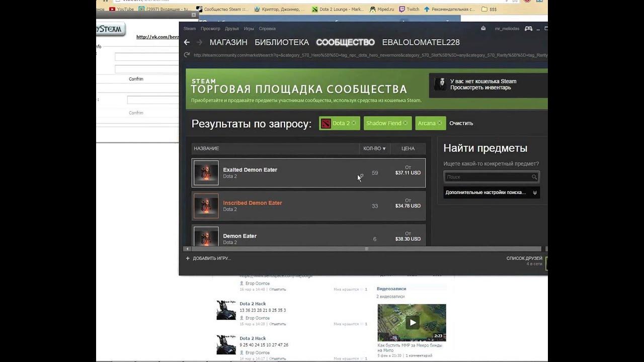Close the small panel behind Steam window
This screenshot has height=362, width=644.
[x=194, y=15]
